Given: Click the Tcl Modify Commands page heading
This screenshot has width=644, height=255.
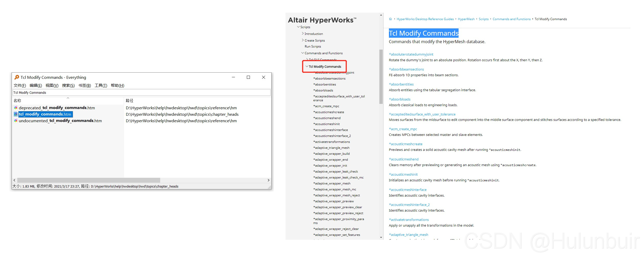Looking at the screenshot, I should point(424,33).
